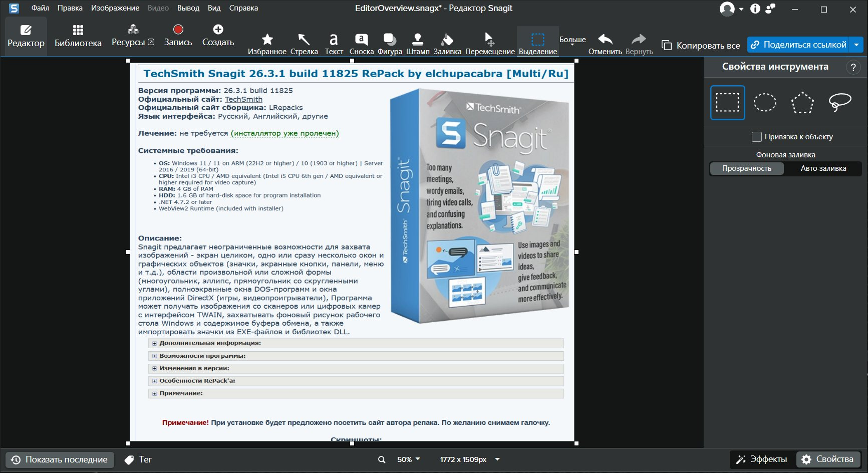
Task: Switch to the Редактор tab
Action: 26,36
